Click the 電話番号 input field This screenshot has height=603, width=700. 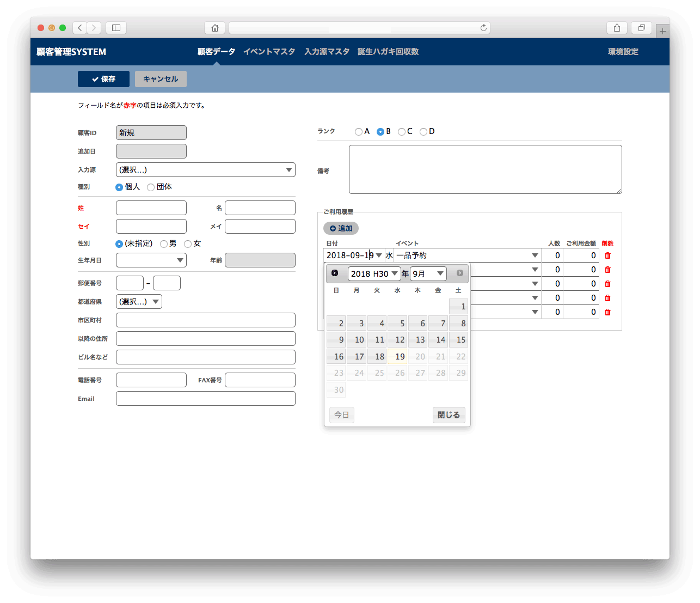point(151,380)
